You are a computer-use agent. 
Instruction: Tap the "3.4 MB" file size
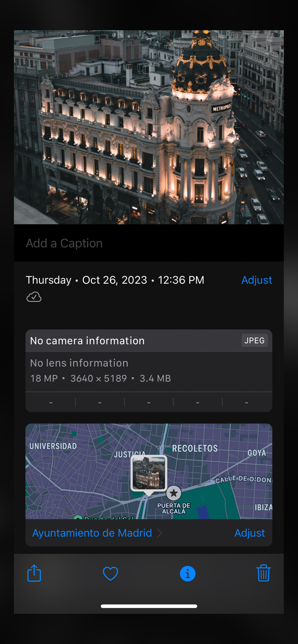(155, 378)
